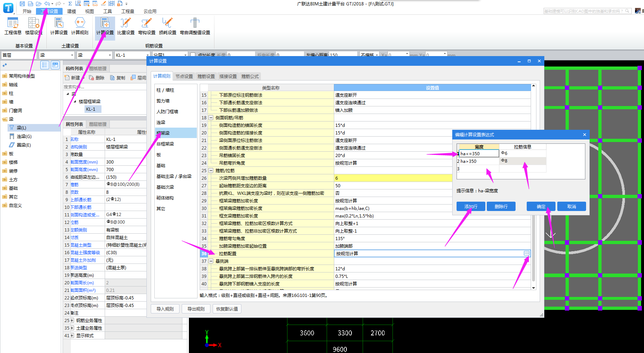
Task: Click the Open folder icon in quick access toolbar
Action: tap(38, 4)
